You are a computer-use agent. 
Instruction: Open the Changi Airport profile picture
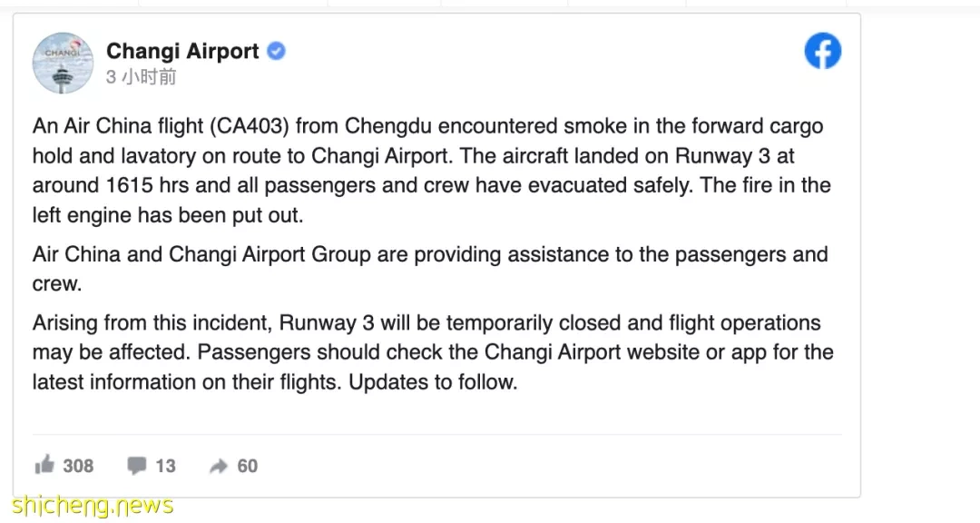pyautogui.click(x=63, y=64)
